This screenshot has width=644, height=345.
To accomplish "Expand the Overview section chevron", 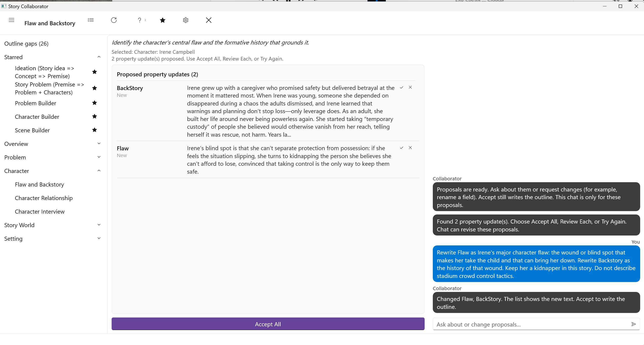I will click(x=99, y=143).
